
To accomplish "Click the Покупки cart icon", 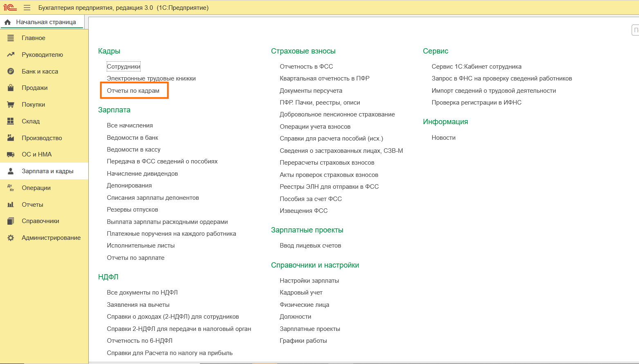I will 11,105.
